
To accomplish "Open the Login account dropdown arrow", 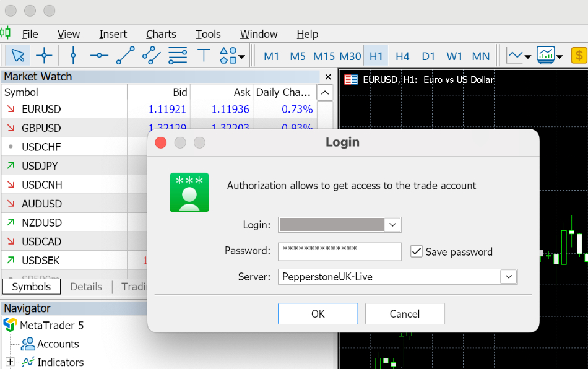I will (392, 225).
